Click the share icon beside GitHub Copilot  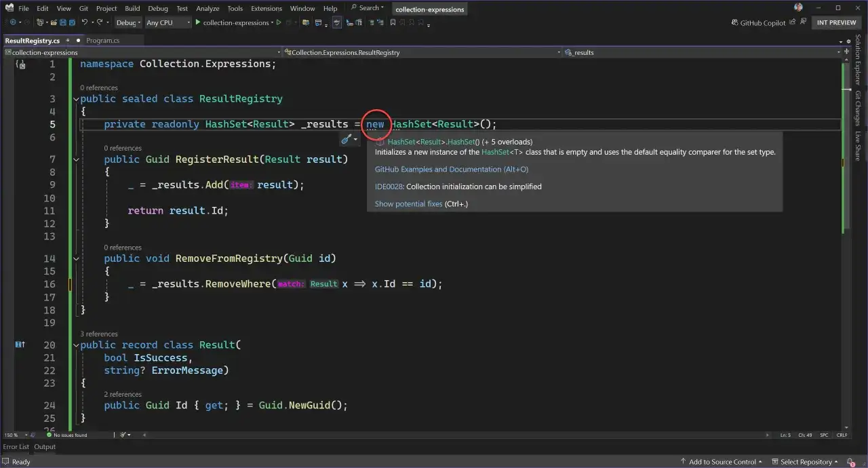[792, 22]
